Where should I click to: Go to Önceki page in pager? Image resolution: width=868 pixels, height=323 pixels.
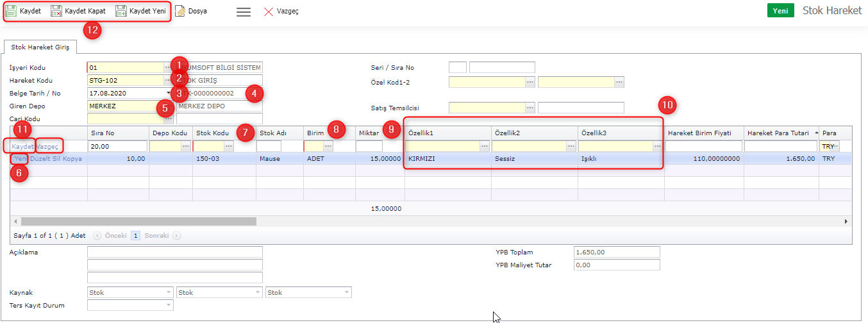[x=110, y=235]
